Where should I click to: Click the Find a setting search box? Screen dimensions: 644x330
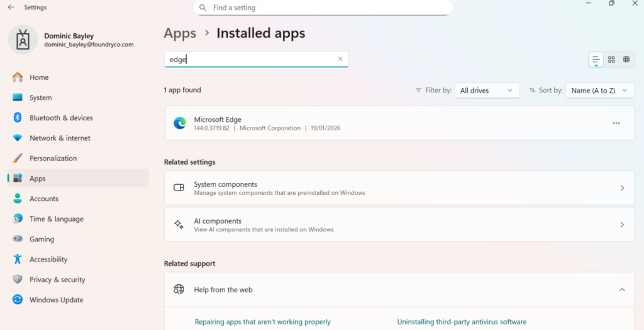pyautogui.click(x=323, y=8)
